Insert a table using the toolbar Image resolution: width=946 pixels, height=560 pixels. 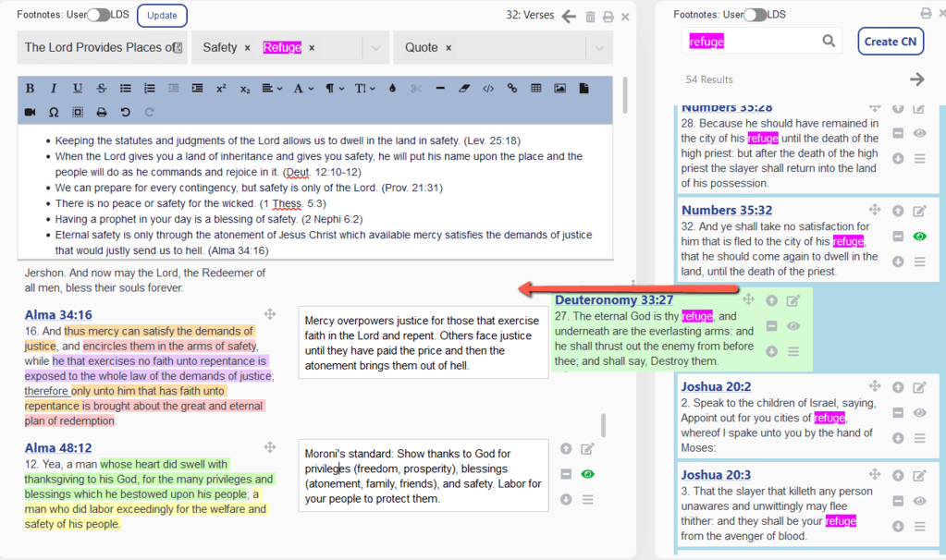point(536,89)
